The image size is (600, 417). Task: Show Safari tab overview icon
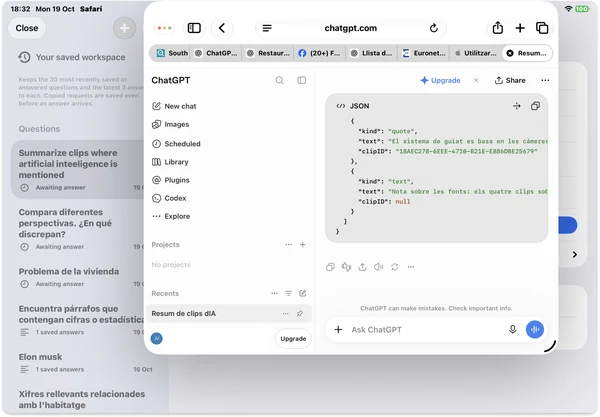pos(542,28)
